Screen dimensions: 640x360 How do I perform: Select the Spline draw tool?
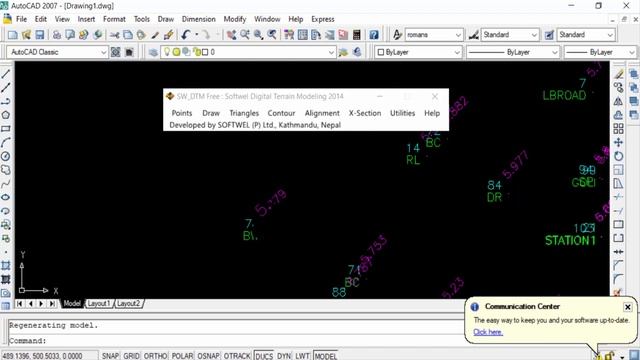[x=6, y=184]
